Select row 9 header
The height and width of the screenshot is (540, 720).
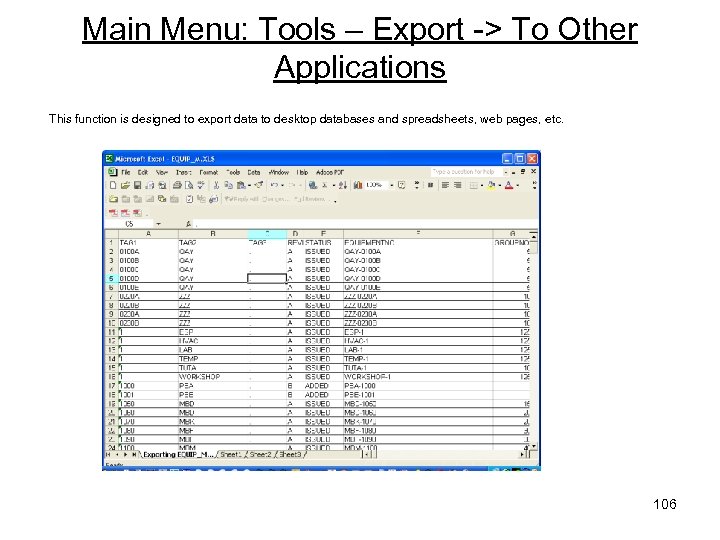(111, 314)
